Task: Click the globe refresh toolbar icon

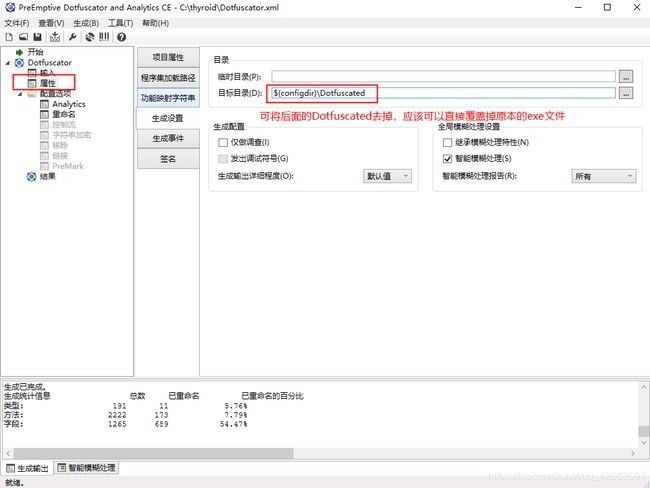Action: [x=90, y=37]
